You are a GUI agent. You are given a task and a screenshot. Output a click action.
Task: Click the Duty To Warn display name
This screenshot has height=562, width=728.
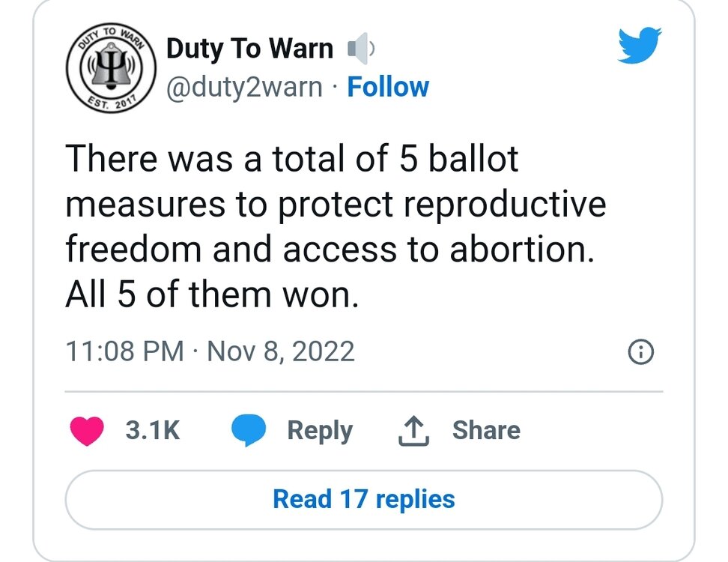tap(249, 49)
